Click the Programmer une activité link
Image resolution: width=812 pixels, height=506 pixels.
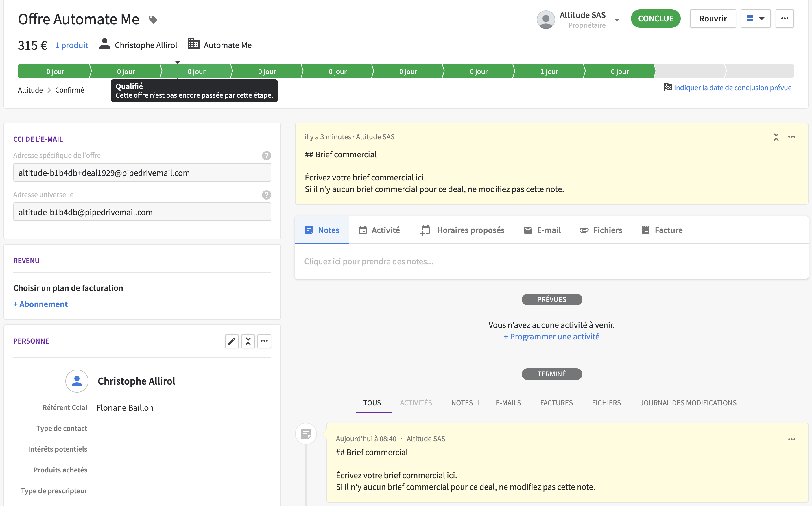pyautogui.click(x=551, y=337)
